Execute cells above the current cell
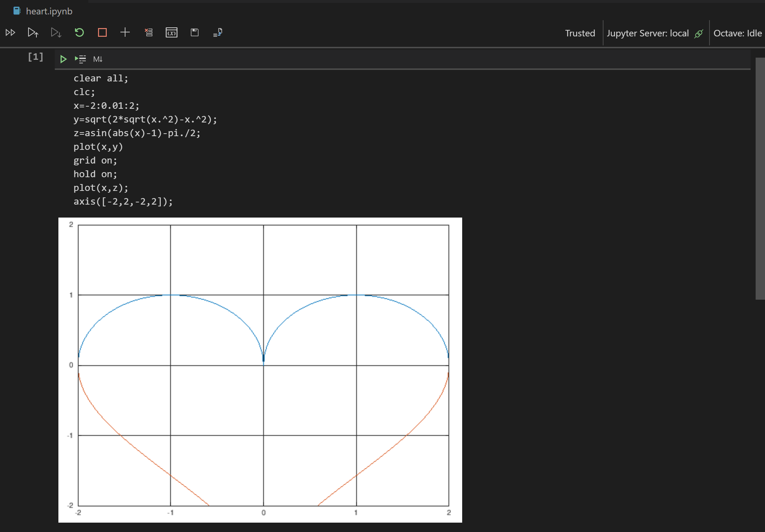This screenshot has width=765, height=532. pyautogui.click(x=33, y=32)
